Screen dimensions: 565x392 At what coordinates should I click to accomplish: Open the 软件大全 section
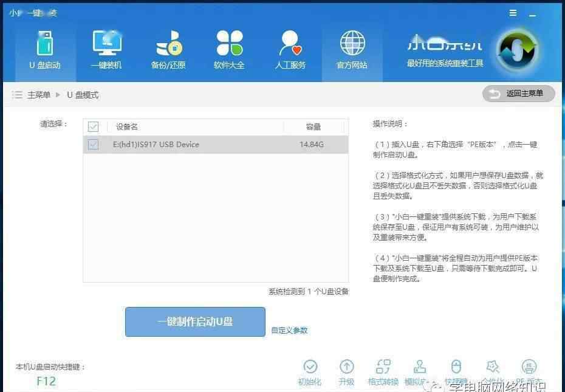point(229,50)
